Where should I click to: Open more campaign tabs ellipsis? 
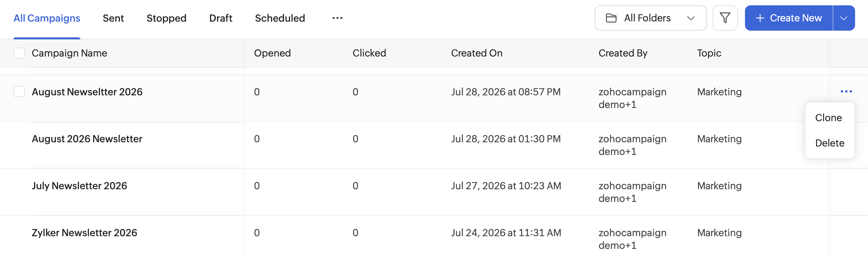(337, 18)
